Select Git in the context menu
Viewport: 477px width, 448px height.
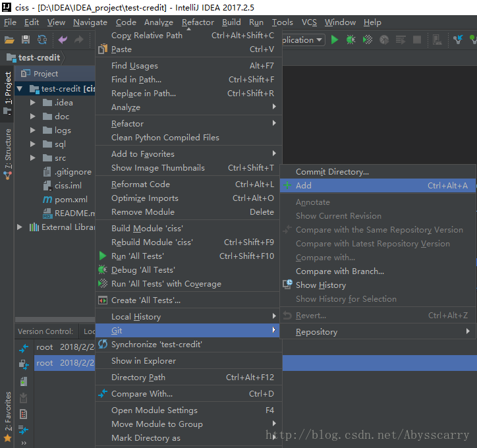coord(187,330)
